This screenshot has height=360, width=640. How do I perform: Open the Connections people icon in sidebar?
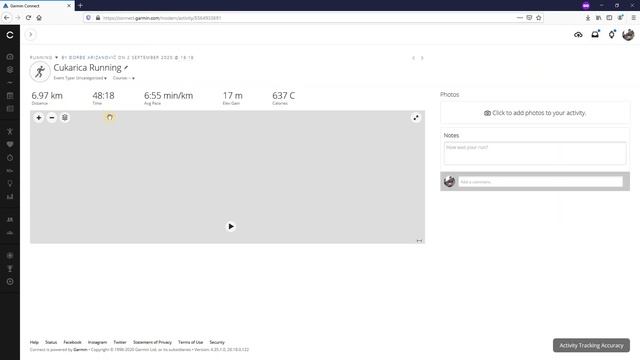(10, 220)
